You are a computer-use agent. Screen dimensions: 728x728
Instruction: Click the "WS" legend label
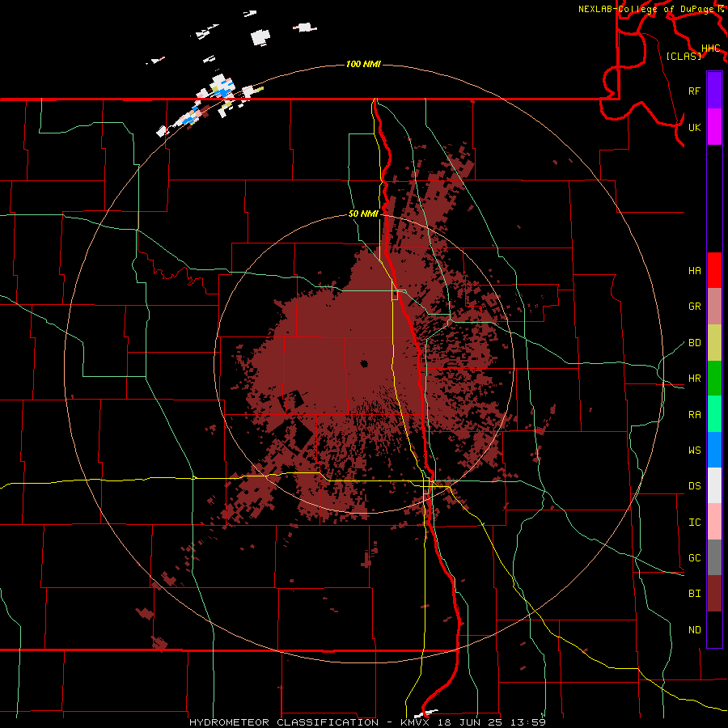point(694,451)
